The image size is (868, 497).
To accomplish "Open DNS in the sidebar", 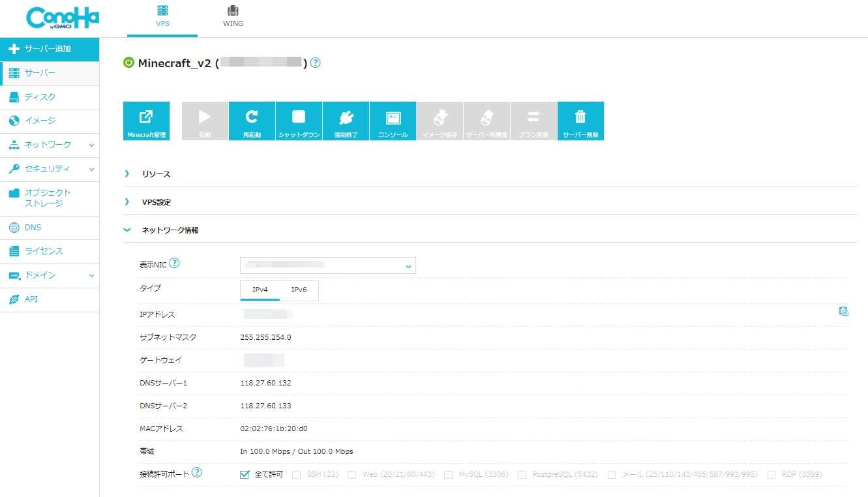I will [x=50, y=228].
